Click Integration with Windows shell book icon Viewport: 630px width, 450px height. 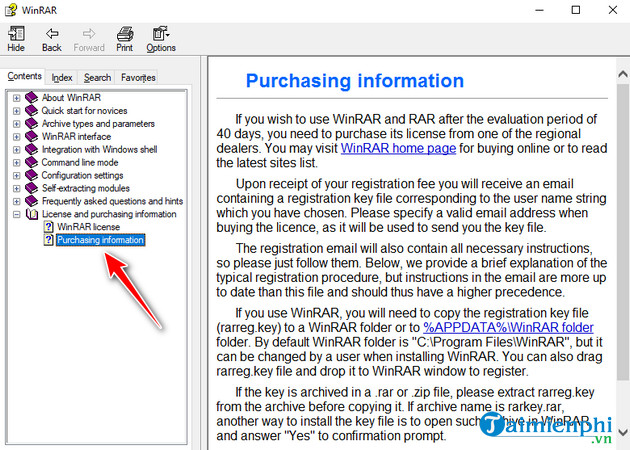point(31,149)
